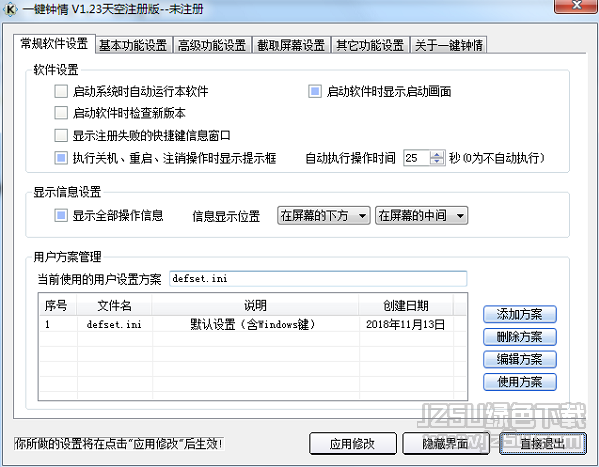The height and width of the screenshot is (467, 599).
Task: Open the 关于一键钟情 tab
Action: coord(449,45)
